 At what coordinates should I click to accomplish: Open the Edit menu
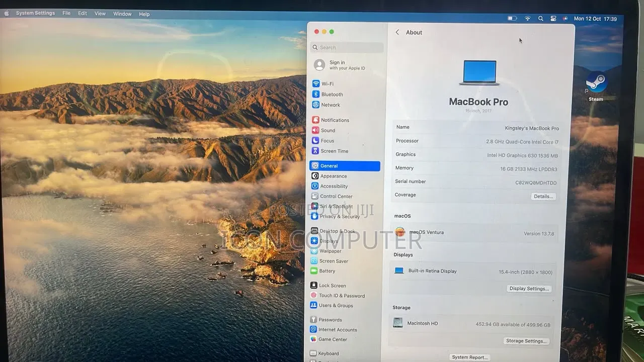83,14
